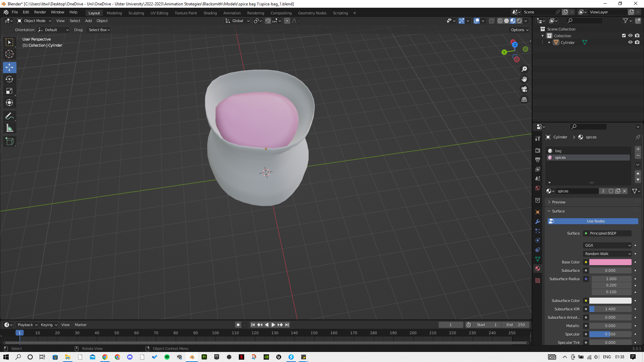
Task: Uncheck the Collection exclude checkbox
Action: tap(624, 36)
